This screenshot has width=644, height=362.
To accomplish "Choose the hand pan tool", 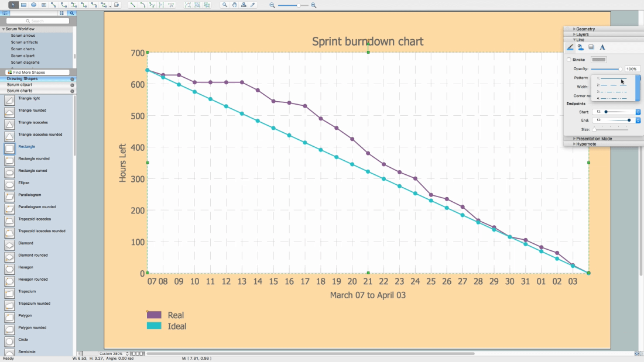I will coord(234,5).
